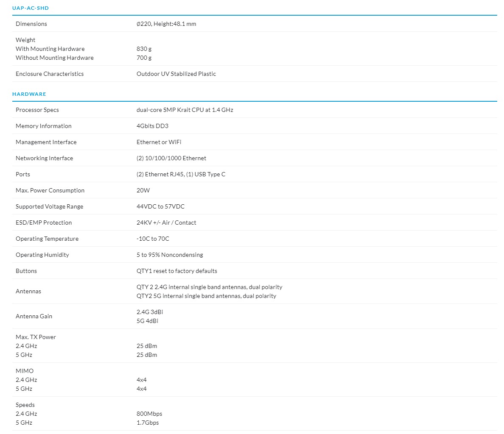Click the Without Mounting Hardware label
The height and width of the screenshot is (434, 504).
point(55,58)
